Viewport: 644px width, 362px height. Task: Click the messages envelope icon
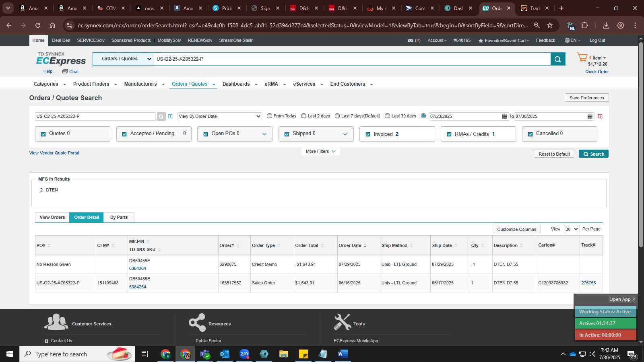[x=411, y=41]
